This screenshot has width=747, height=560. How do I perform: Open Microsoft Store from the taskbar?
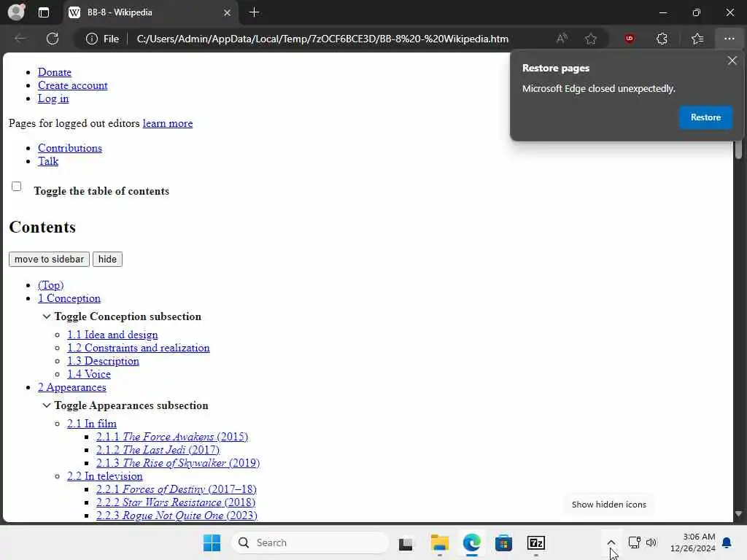503,543
